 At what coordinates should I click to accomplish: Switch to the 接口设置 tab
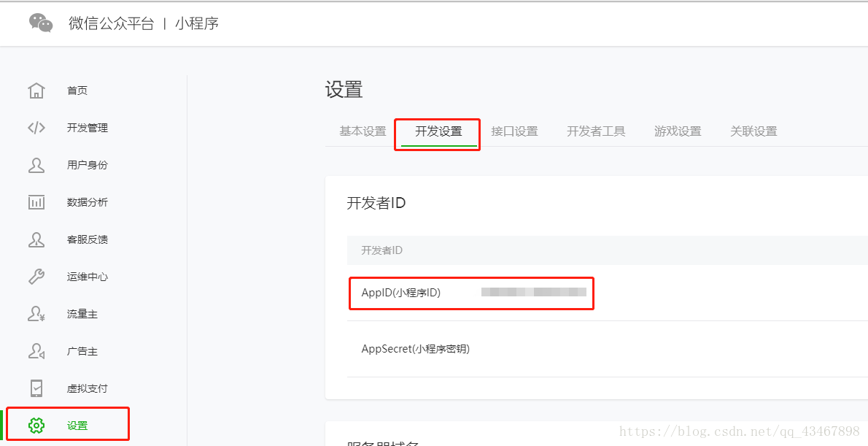515,131
